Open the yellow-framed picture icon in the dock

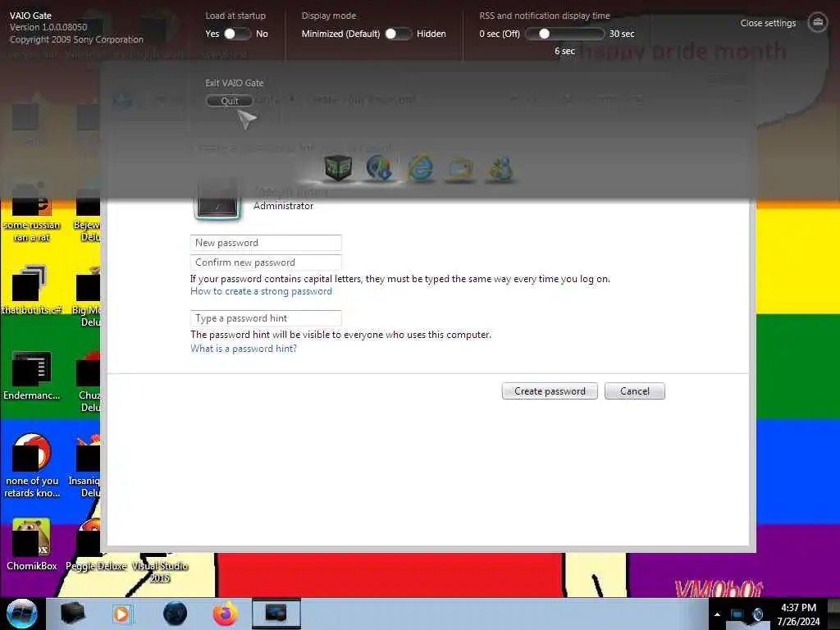(x=460, y=169)
